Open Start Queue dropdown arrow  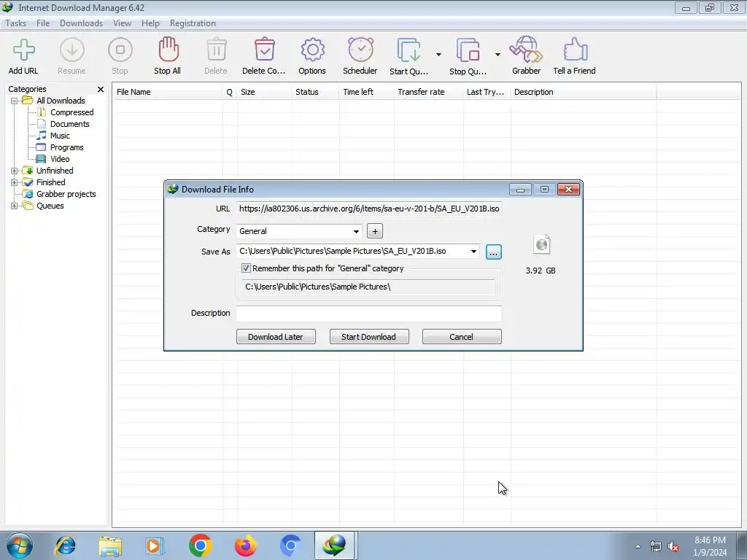pos(438,54)
